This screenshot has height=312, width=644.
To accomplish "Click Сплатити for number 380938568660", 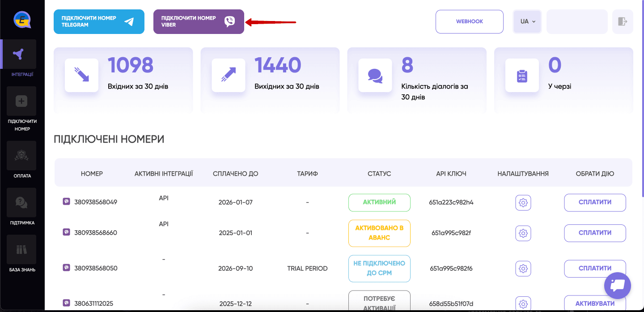I will (x=595, y=233).
